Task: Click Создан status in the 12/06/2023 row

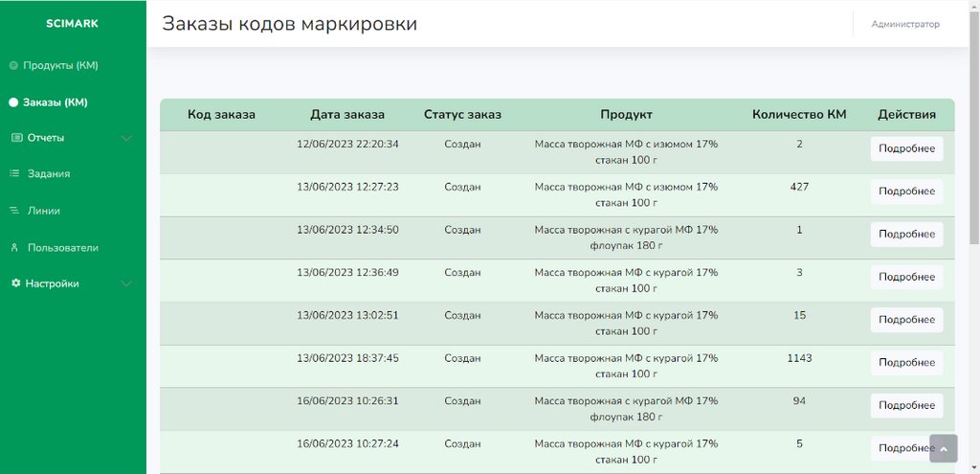Action: 462,145
